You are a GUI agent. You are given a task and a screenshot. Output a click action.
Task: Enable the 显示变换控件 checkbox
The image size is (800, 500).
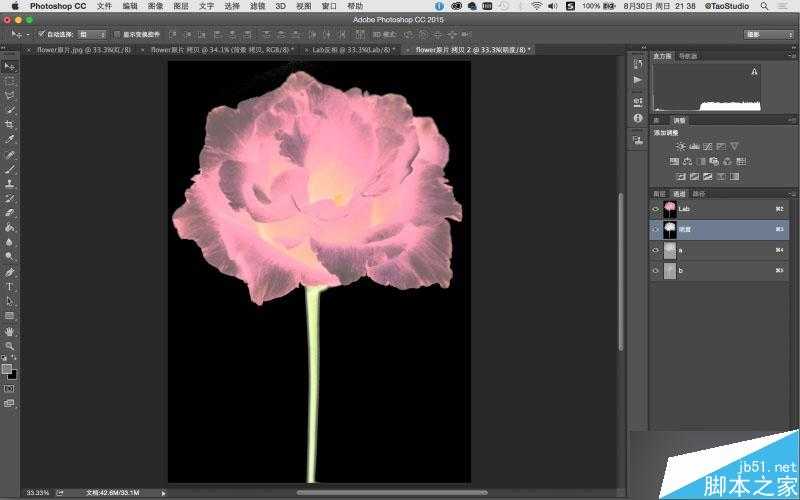[116, 34]
